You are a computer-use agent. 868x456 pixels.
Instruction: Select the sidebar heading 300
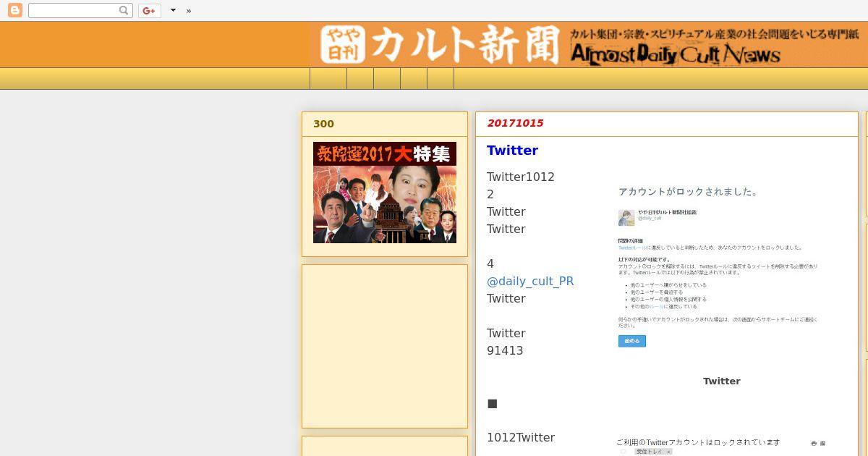coord(323,124)
